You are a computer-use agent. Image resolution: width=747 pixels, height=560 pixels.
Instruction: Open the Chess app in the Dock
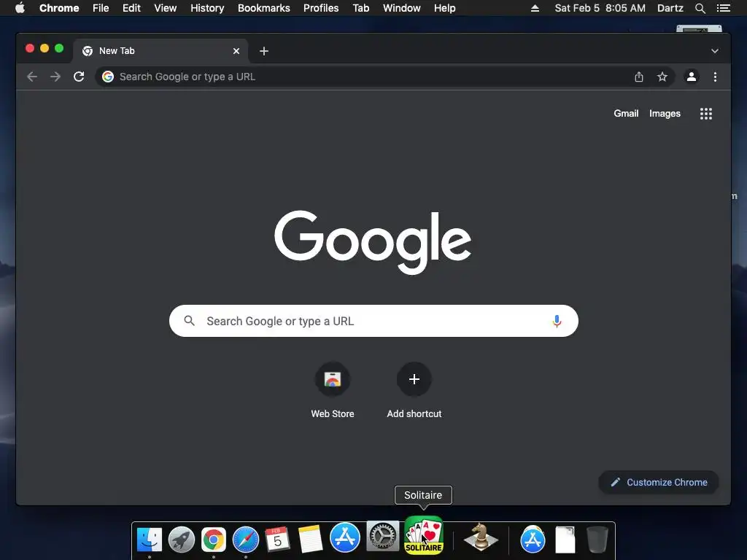[481, 537]
